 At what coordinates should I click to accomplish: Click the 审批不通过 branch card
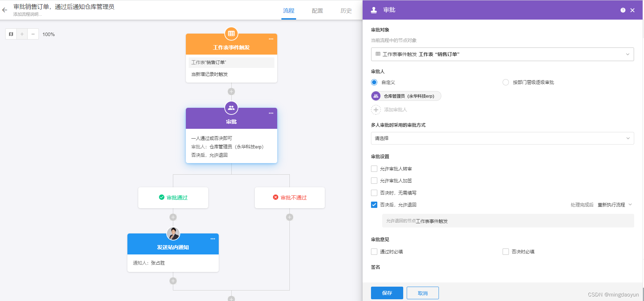(x=290, y=198)
